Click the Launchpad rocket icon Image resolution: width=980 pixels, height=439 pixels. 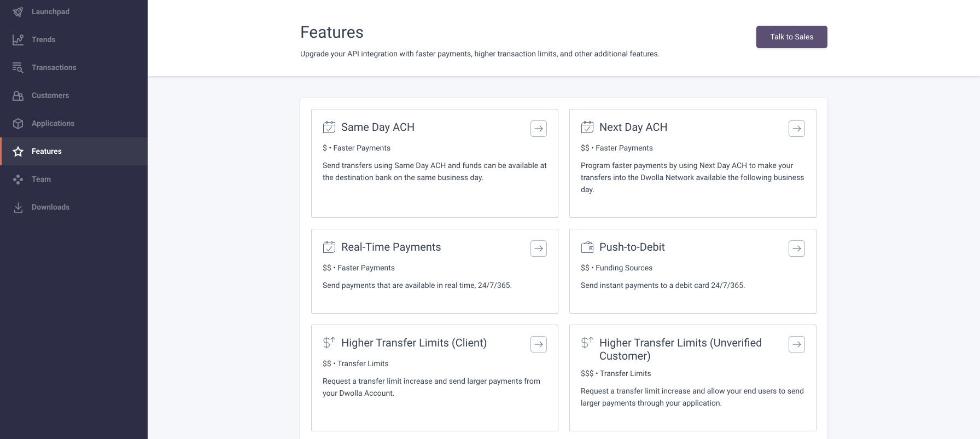click(18, 11)
